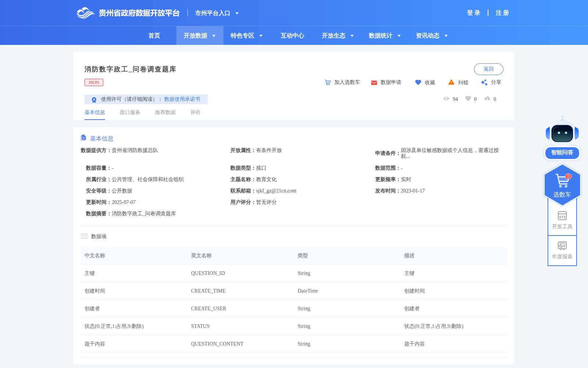The image size is (588, 368).
Task: Click the email sjkf_gz@21cn.com
Action: [276, 191]
